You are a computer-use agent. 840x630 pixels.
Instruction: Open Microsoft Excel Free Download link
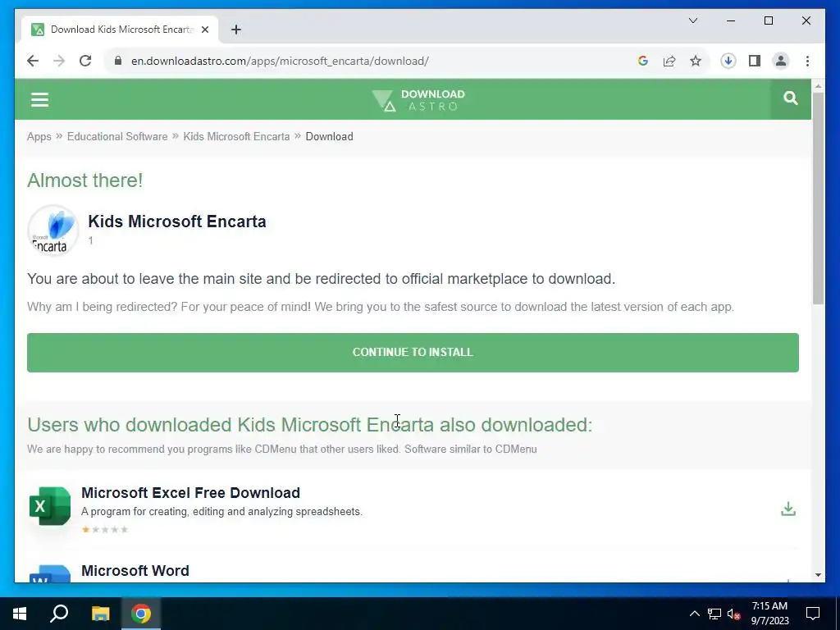click(190, 492)
